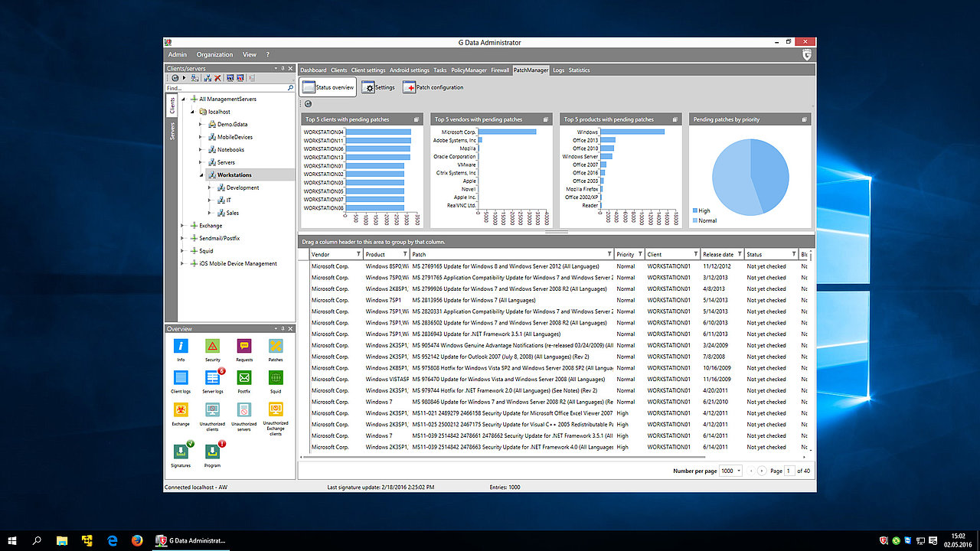The image size is (980, 551).
Task: Open the PatchManager Settings view
Action: click(x=378, y=87)
